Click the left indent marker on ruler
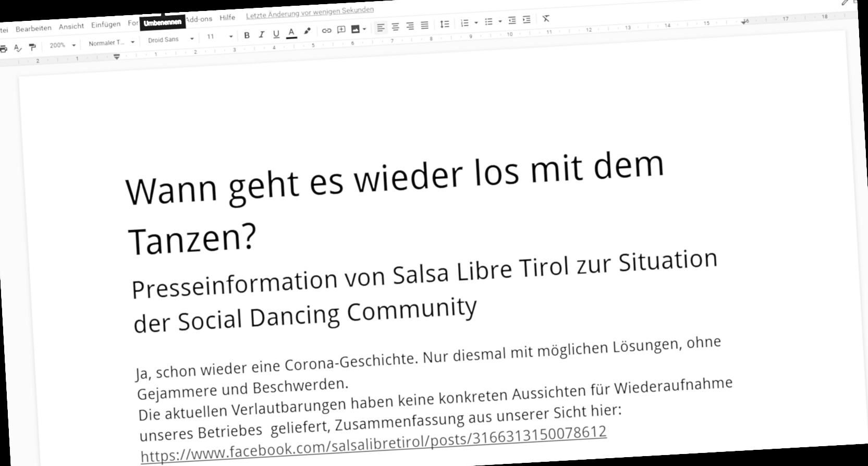 116,56
